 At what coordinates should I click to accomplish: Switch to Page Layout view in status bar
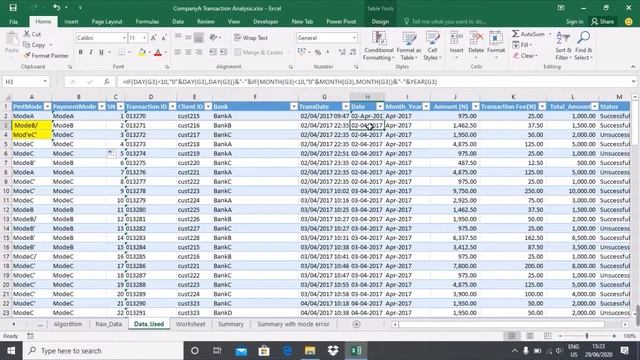pyautogui.click(x=529, y=336)
